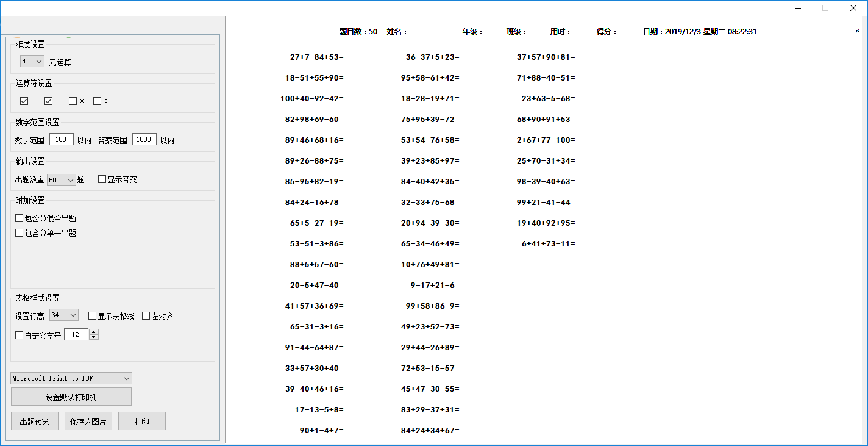This screenshot has height=446, width=868.
Task: Open the Microsoft Print to PDF printer dropdown
Action: point(71,378)
